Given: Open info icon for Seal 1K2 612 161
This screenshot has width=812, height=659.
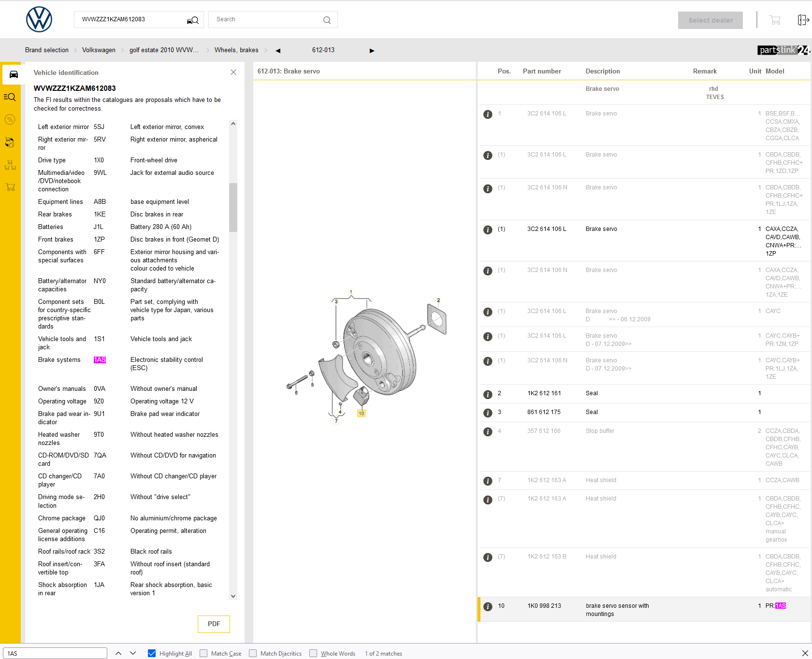Looking at the screenshot, I should coord(488,394).
